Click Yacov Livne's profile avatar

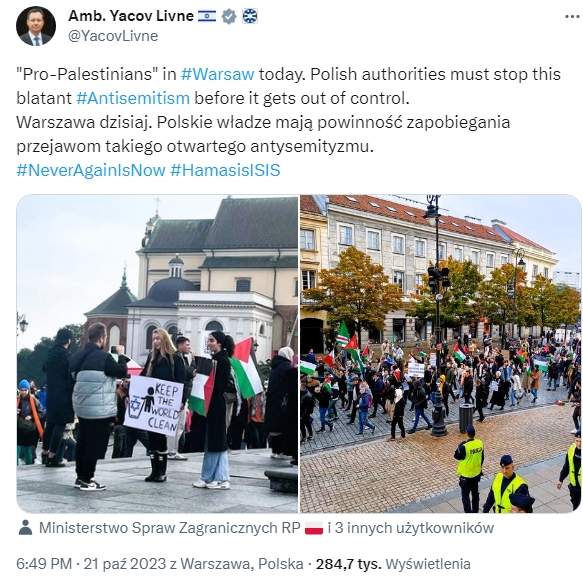pyautogui.click(x=36, y=26)
